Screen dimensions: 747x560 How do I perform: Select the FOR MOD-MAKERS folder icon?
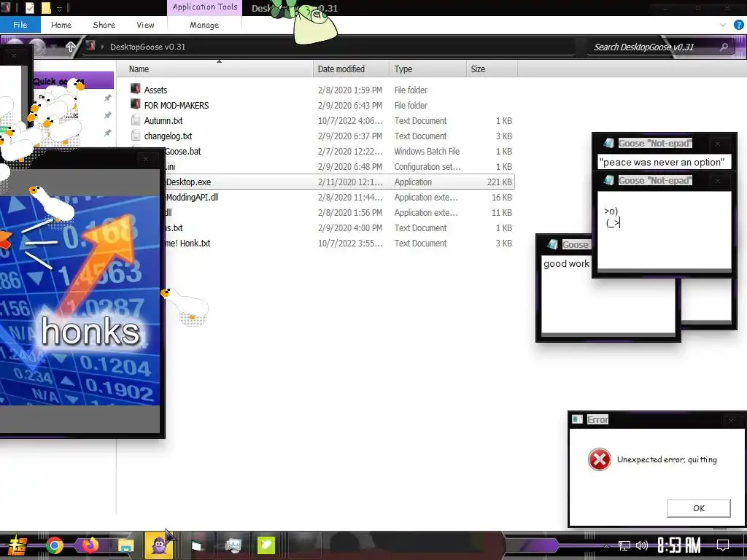136,104
